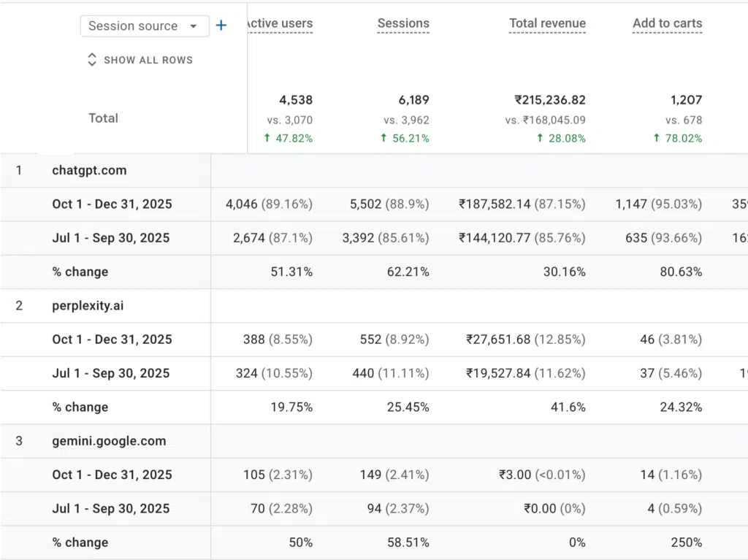
Task: Click the 47.82% active users increase
Action: coord(288,138)
